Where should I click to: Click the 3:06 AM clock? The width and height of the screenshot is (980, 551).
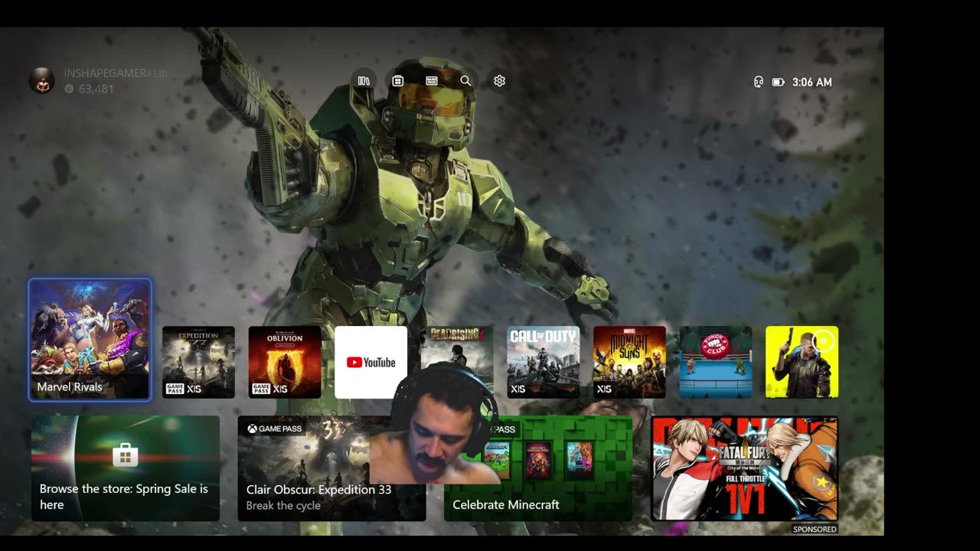tap(812, 82)
